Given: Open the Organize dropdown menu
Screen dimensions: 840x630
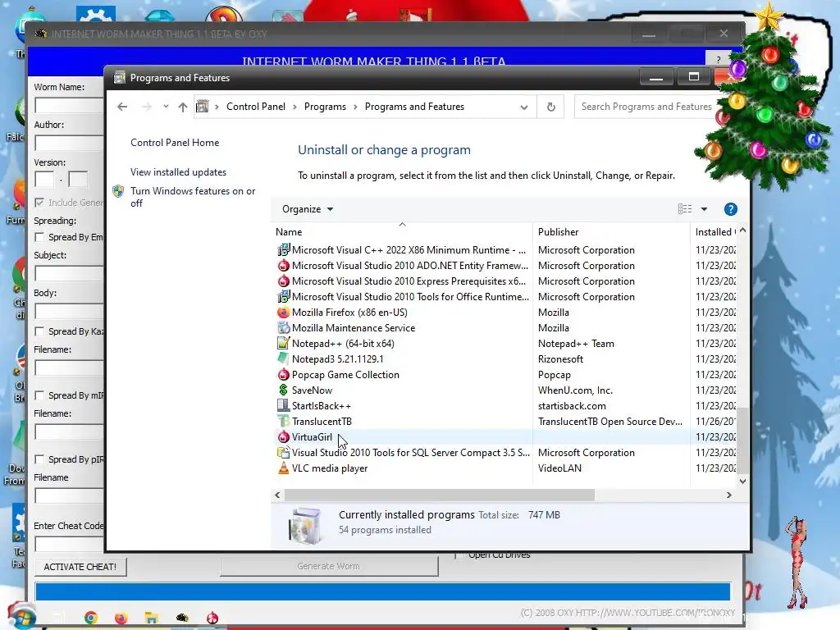Looking at the screenshot, I should (x=308, y=209).
